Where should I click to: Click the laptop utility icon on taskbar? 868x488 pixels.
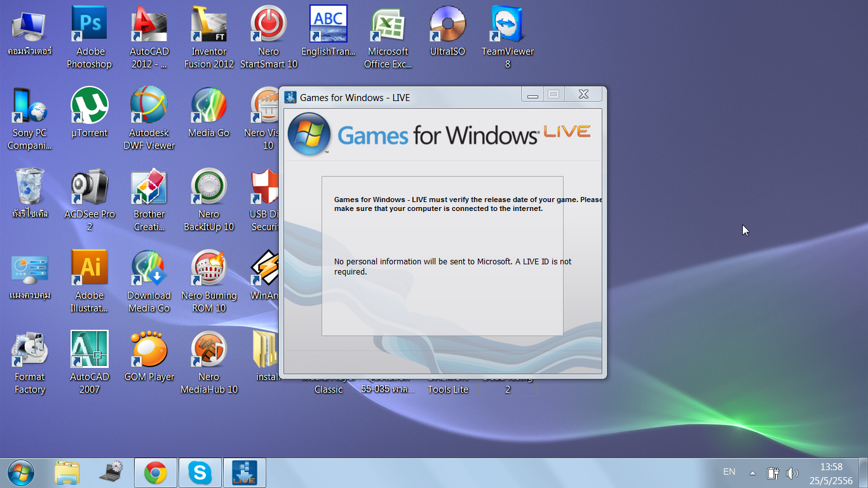[111, 473]
